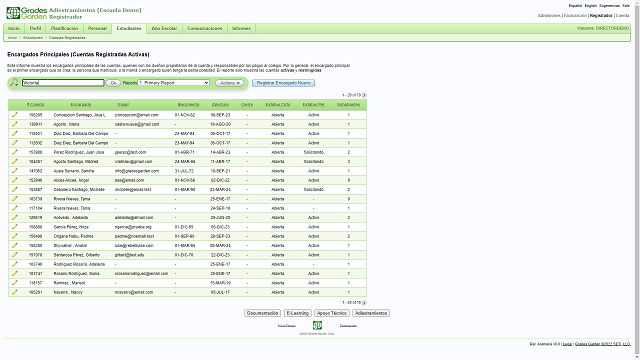Edit the Rosario Rodriguez, Ileana account
The height and width of the screenshot is (360, 640).
click(x=15, y=273)
